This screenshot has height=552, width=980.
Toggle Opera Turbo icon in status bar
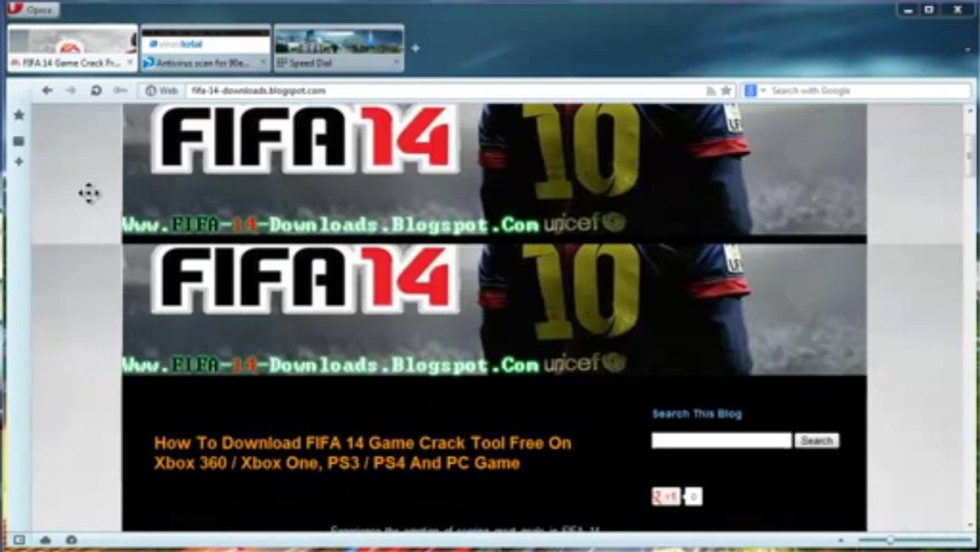tap(71, 540)
